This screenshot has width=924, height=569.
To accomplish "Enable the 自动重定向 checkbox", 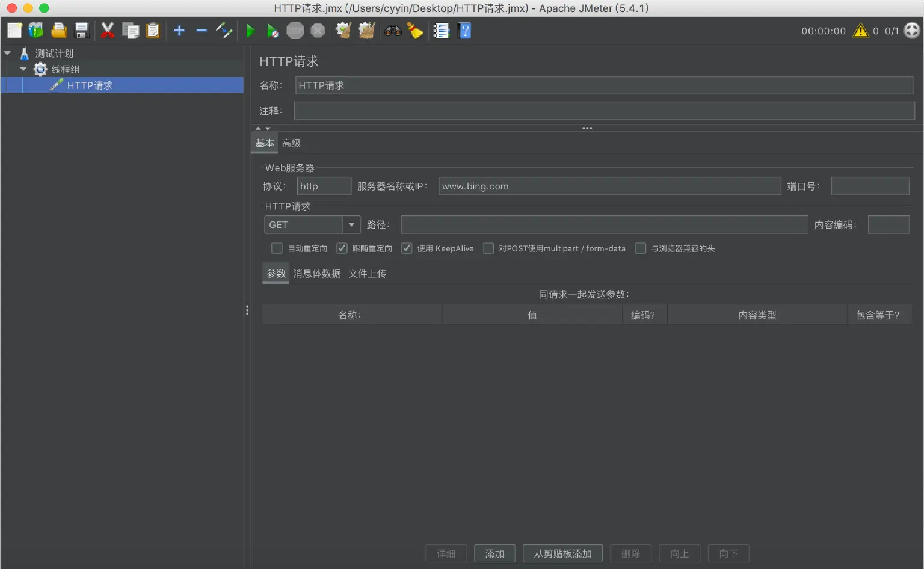I will tap(277, 248).
